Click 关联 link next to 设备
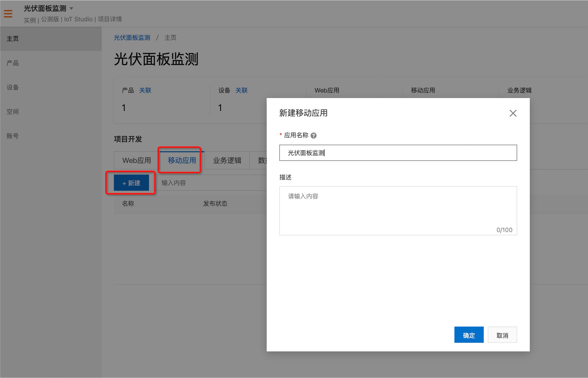This screenshot has width=588, height=378. point(242,90)
